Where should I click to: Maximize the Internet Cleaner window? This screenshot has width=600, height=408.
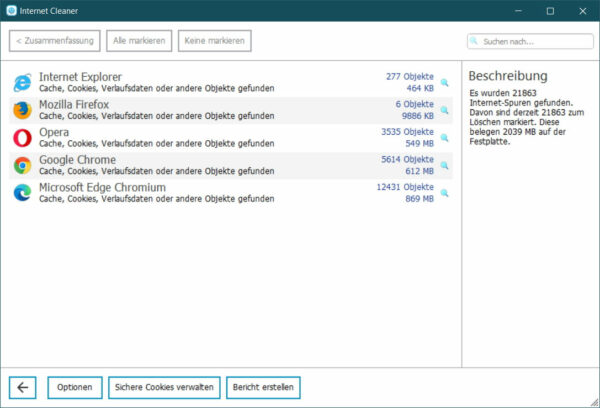click(x=550, y=11)
